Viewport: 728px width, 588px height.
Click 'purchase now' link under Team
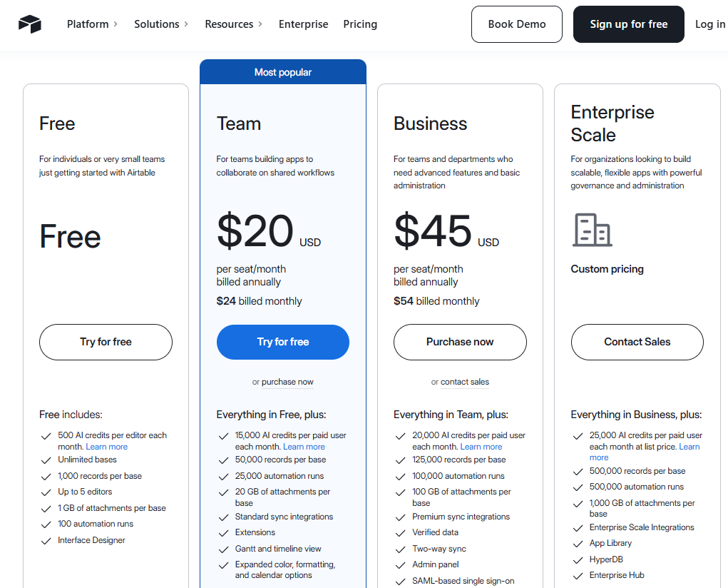287,382
